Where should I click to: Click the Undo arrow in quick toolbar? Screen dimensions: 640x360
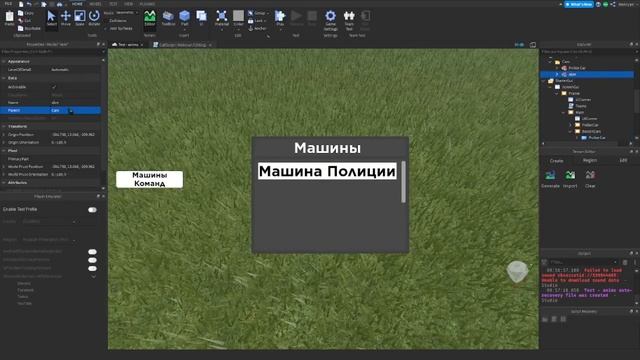click(29, 4)
